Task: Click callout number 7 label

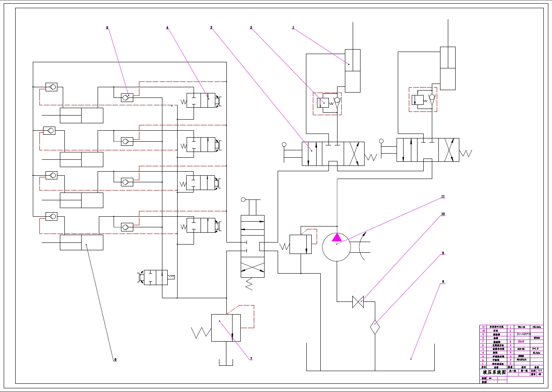Action: tap(251, 358)
